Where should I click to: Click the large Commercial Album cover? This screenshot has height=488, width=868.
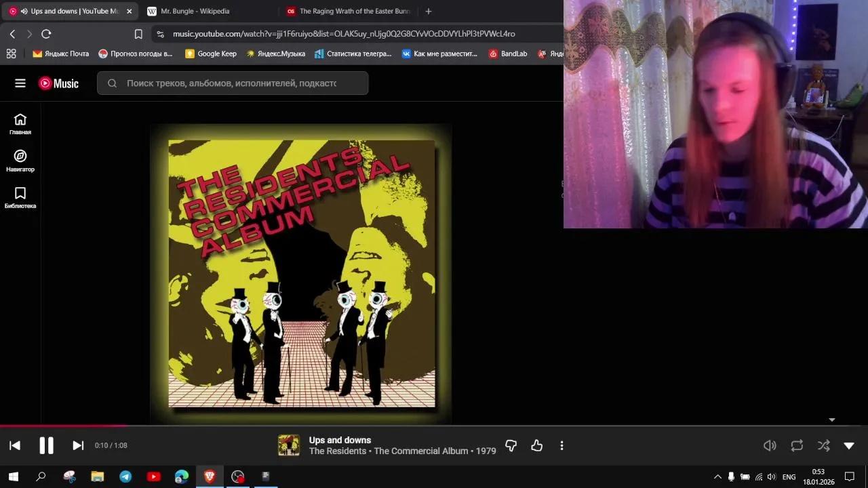pyautogui.click(x=302, y=274)
